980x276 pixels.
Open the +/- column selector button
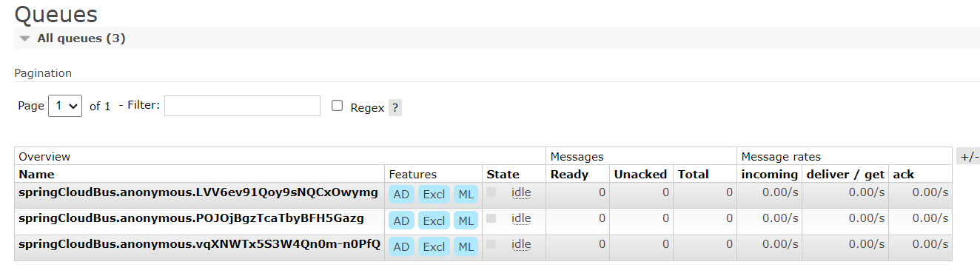(968, 156)
